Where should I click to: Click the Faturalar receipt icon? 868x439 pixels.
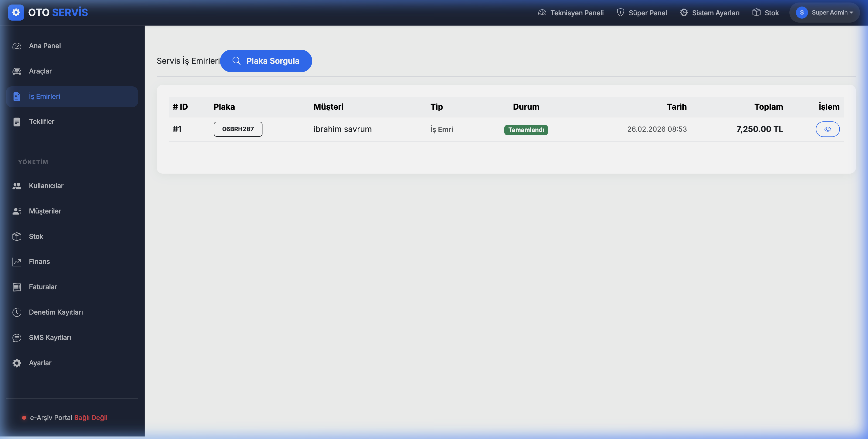click(x=17, y=287)
